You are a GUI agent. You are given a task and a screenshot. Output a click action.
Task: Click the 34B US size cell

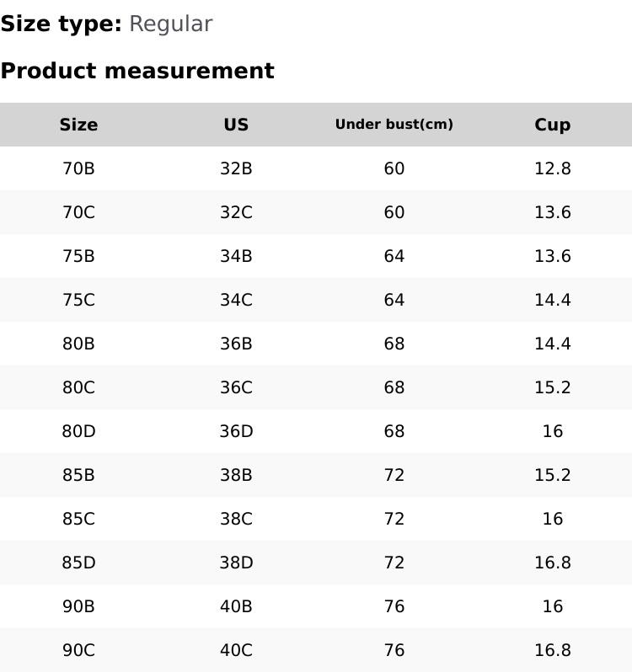point(236,256)
